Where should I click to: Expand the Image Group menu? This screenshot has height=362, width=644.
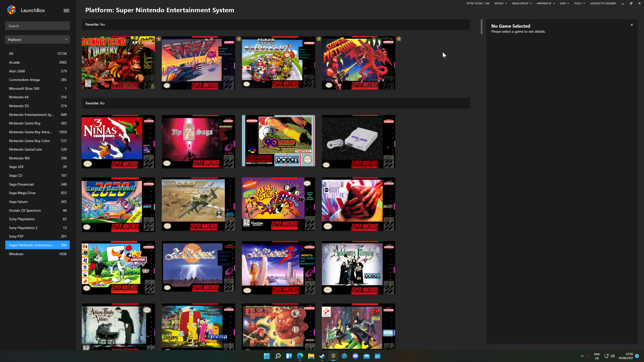(522, 3)
